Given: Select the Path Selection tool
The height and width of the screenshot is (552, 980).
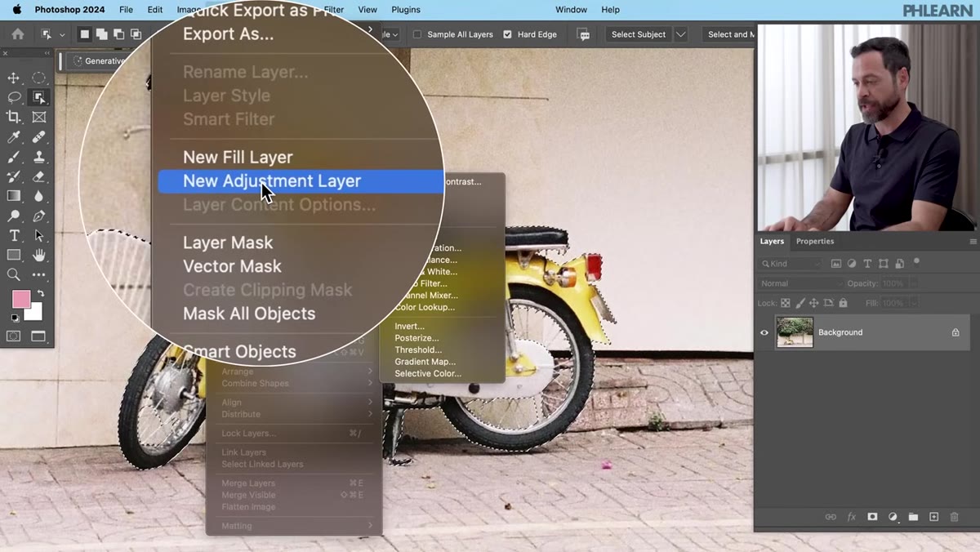Looking at the screenshot, I should (38, 235).
